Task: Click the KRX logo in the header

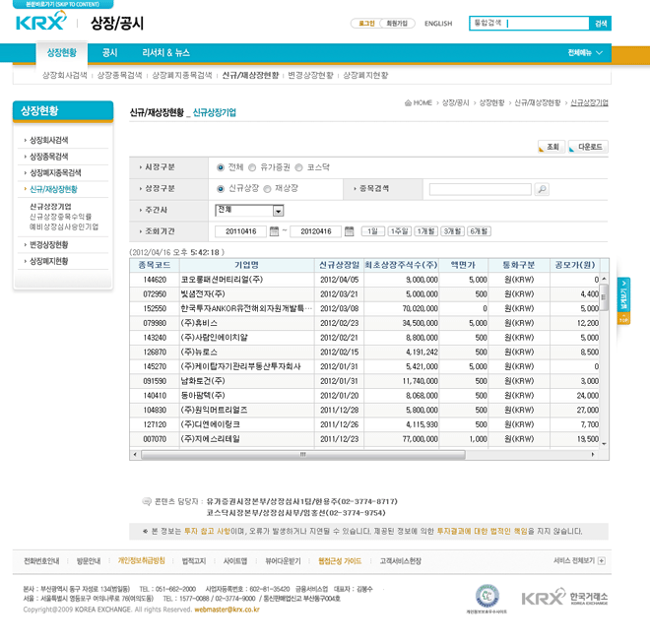Action: pyautogui.click(x=43, y=23)
